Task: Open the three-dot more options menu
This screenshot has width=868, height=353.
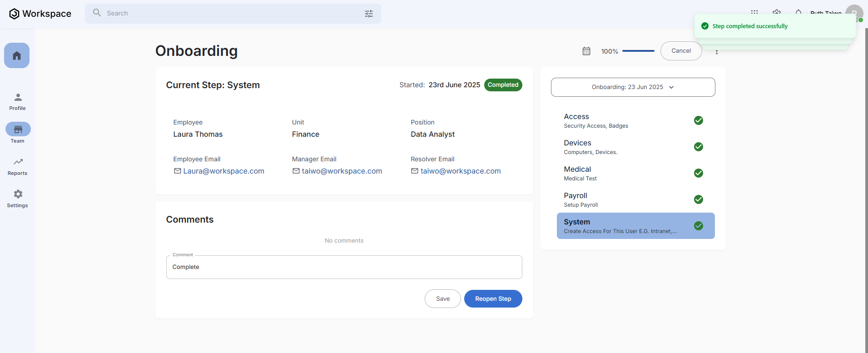Action: pos(717,52)
